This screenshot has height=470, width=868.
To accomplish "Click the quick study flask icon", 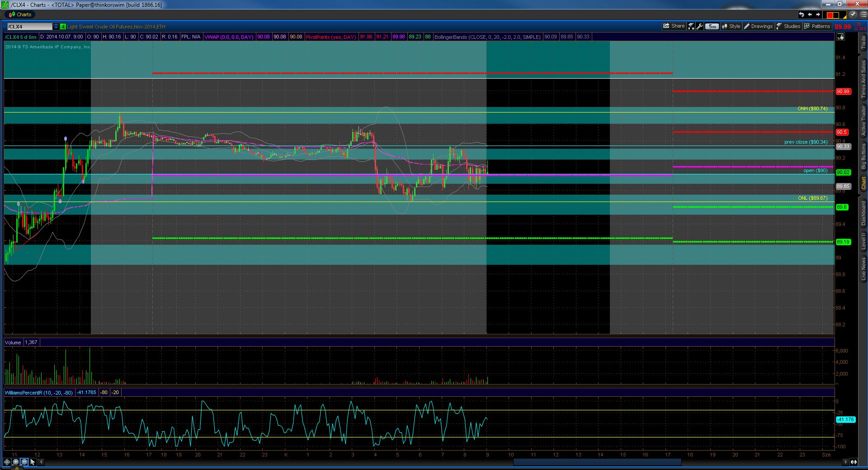I will (691, 26).
